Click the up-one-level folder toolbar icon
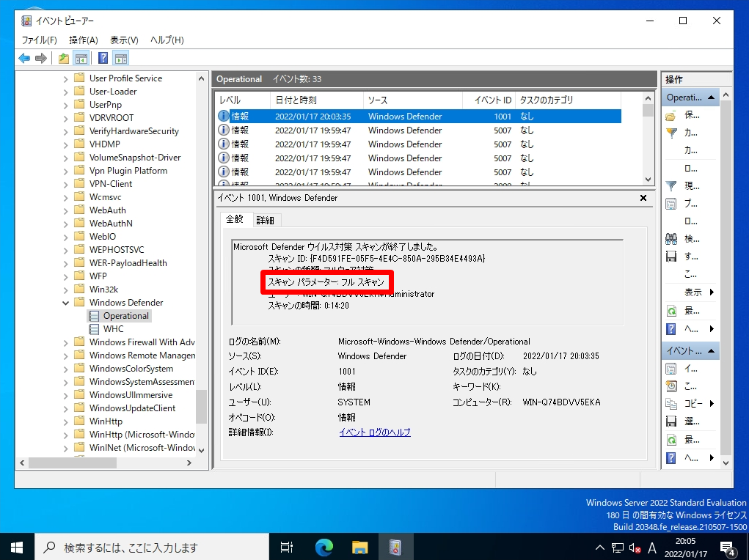This screenshot has width=749, height=560. [64, 58]
